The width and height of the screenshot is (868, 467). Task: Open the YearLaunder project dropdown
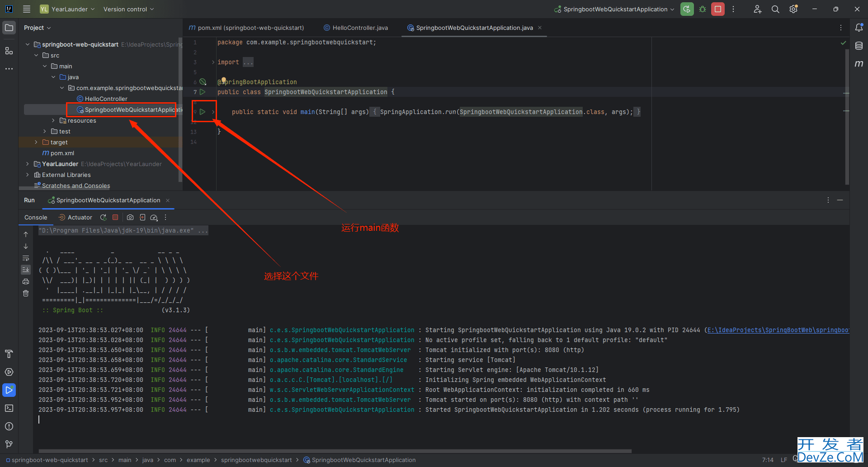pyautogui.click(x=67, y=9)
